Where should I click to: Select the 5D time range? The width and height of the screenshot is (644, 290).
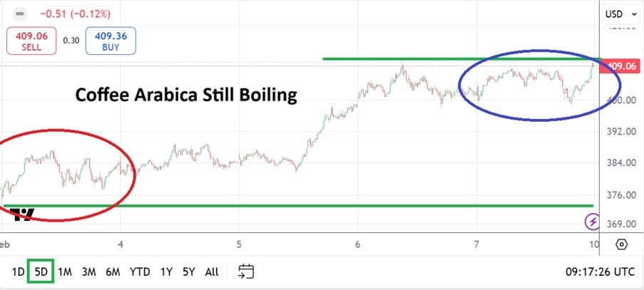tap(41, 271)
